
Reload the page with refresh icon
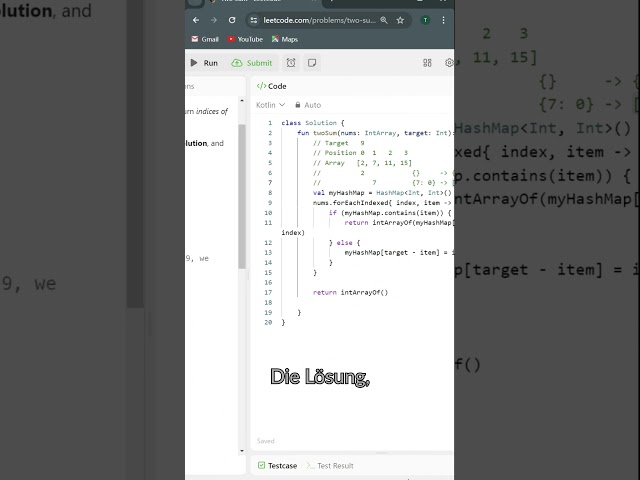232,20
